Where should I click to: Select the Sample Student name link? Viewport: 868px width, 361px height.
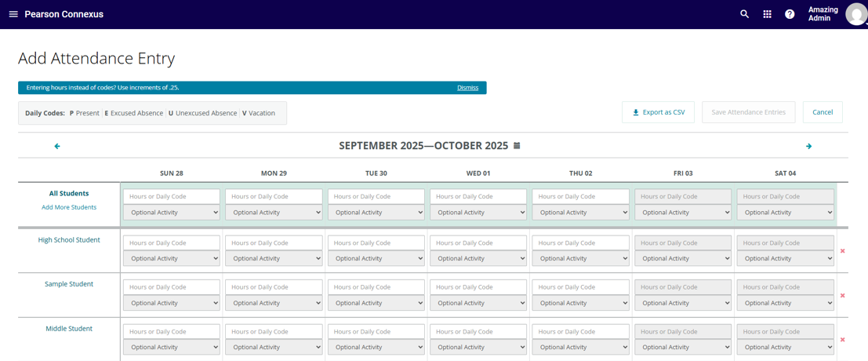69,284
